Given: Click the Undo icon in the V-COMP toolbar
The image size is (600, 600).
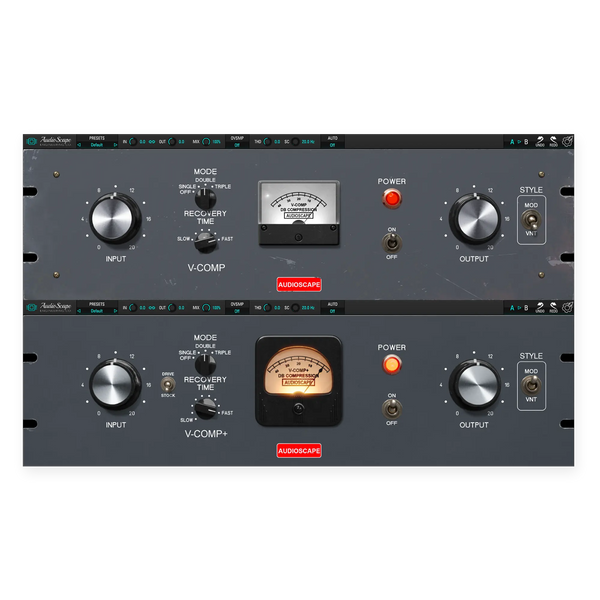Looking at the screenshot, I should click(540, 141).
